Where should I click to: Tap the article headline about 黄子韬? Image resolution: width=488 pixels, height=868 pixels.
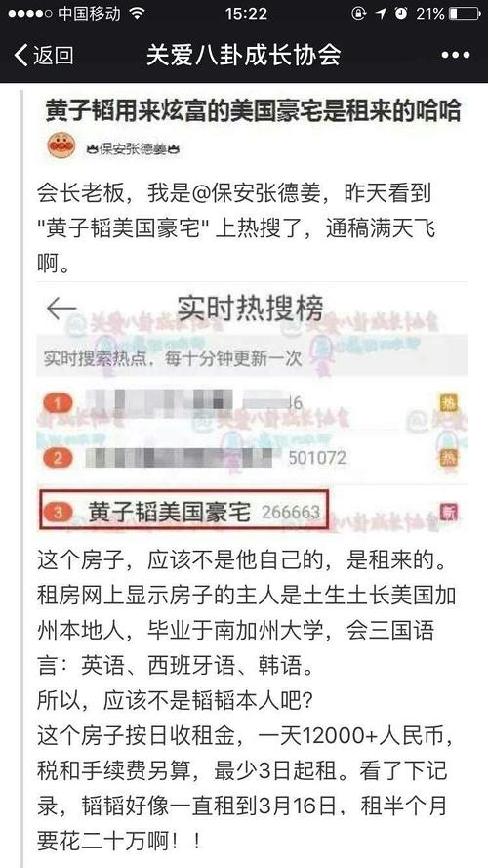253,111
